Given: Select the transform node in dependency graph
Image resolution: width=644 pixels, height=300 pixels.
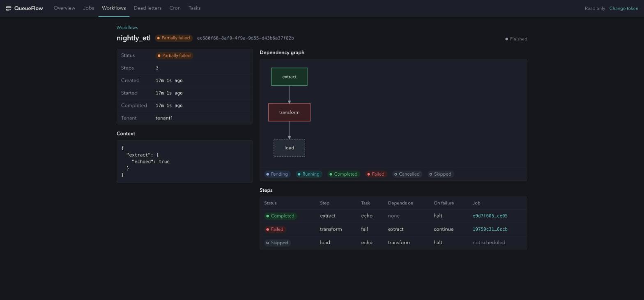Looking at the screenshot, I should coord(289,112).
